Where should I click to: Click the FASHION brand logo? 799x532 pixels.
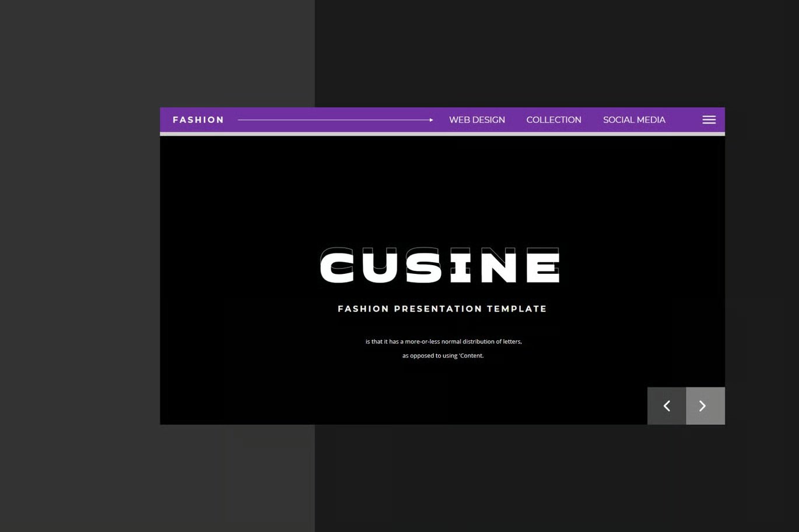(x=198, y=119)
